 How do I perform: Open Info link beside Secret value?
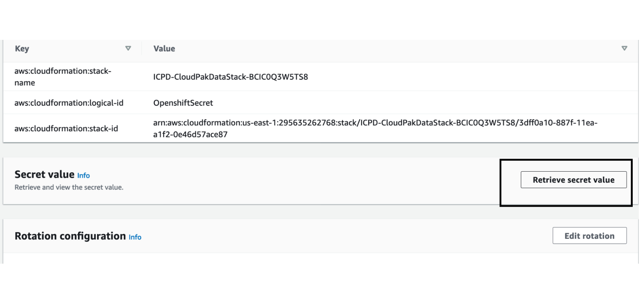point(83,176)
